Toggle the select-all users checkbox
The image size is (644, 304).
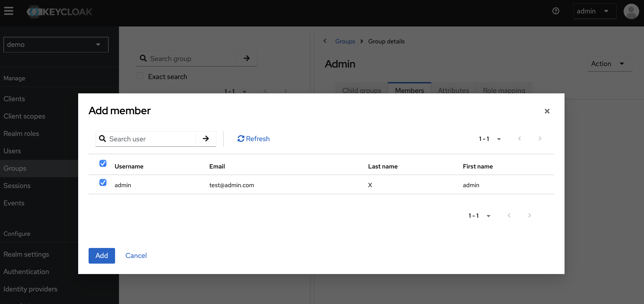pos(103,164)
